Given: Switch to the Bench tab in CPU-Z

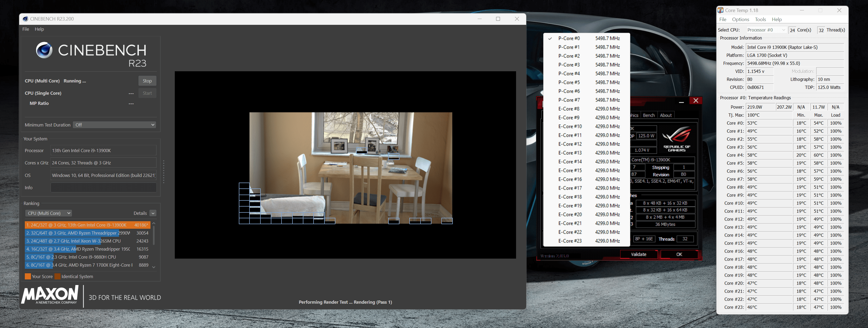Looking at the screenshot, I should coord(649,115).
